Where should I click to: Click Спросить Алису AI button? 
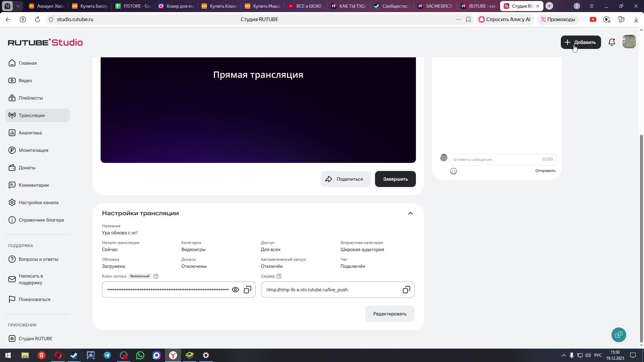point(504,19)
